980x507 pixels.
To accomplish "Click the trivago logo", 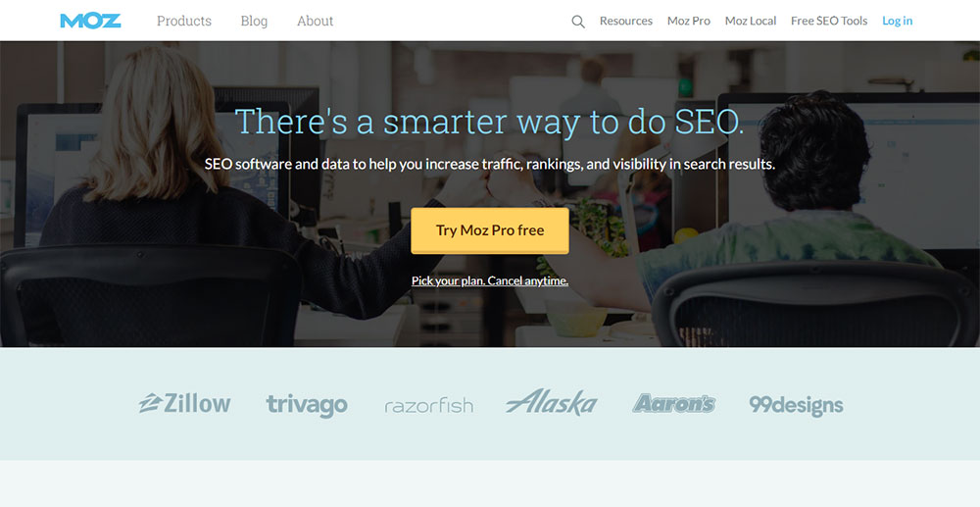I will pos(306,405).
